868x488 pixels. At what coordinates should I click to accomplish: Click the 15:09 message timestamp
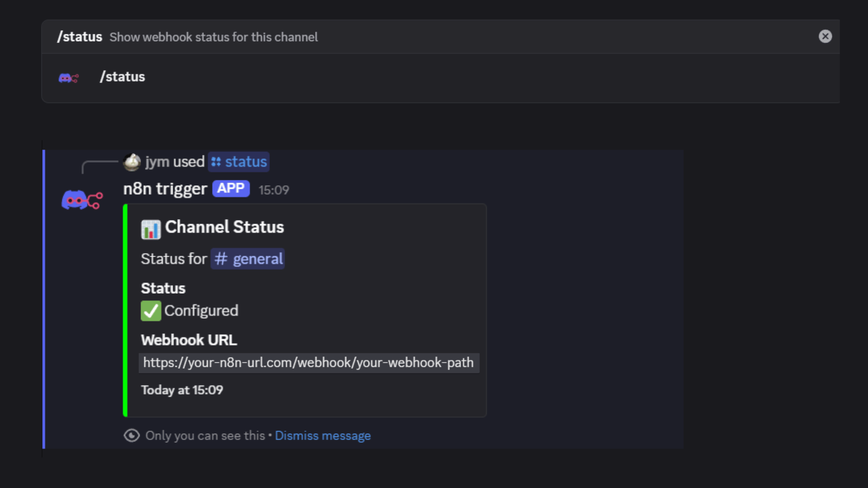(x=274, y=190)
